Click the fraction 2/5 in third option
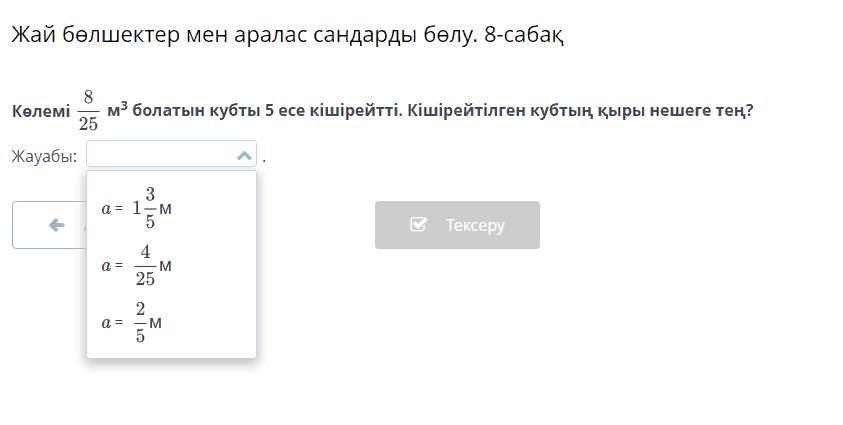The width and height of the screenshot is (843, 425). [140, 322]
